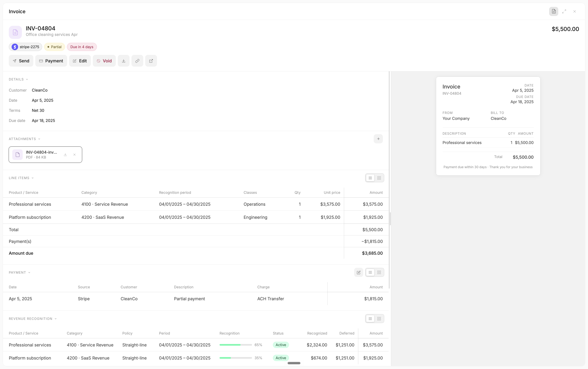The image size is (588, 369).
Task: Open invoice externally via arrow icon
Action: pos(151,61)
